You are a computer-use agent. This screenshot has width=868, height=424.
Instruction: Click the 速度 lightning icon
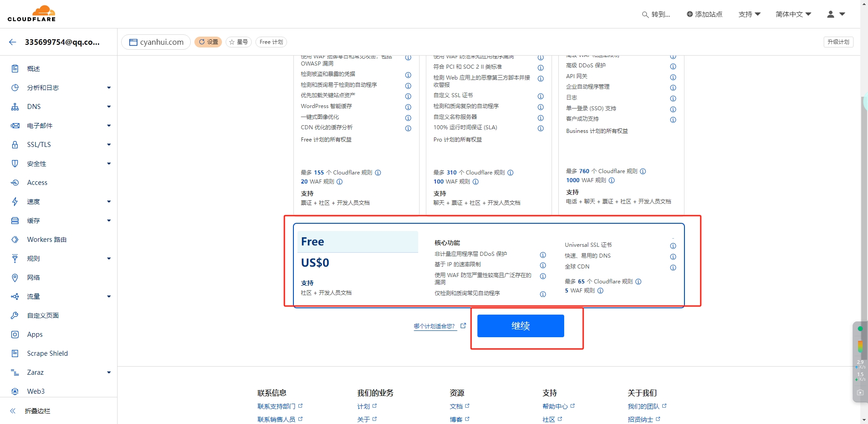click(x=15, y=202)
